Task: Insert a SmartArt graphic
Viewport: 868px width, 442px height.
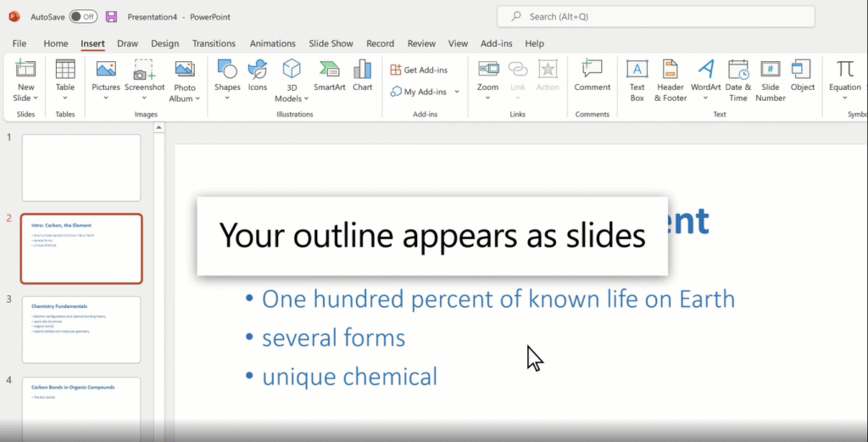Action: click(329, 70)
